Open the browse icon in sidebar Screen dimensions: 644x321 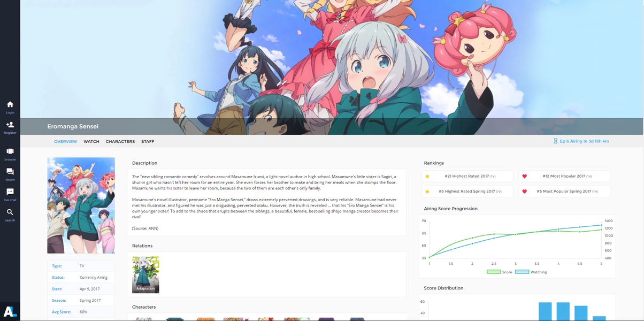[10, 151]
